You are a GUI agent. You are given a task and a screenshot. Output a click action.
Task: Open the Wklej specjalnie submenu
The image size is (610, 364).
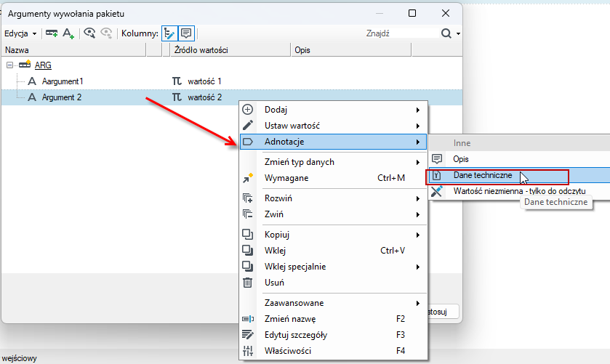pos(333,267)
